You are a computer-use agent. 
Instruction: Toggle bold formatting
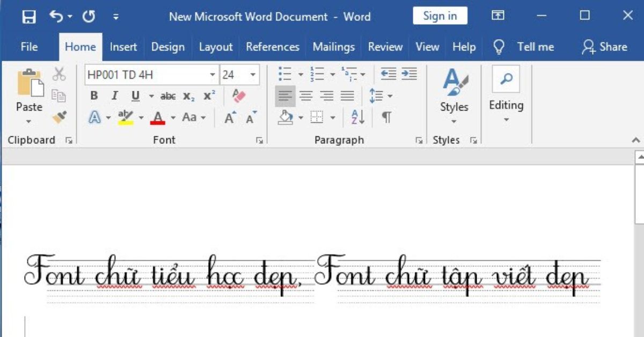coord(94,96)
